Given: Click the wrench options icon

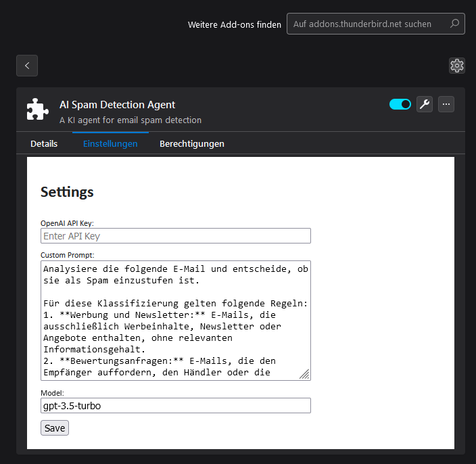Looking at the screenshot, I should [425, 104].
